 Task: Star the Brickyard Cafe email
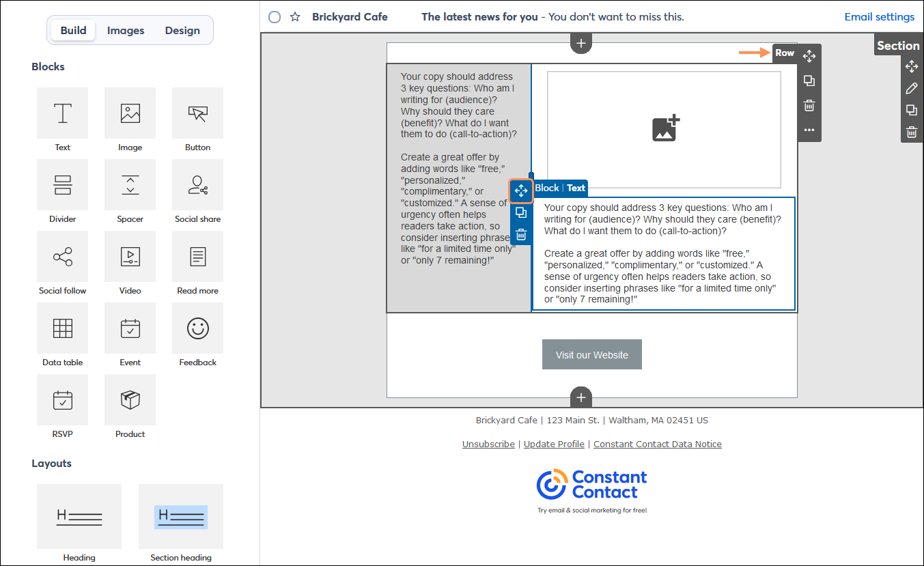[295, 17]
